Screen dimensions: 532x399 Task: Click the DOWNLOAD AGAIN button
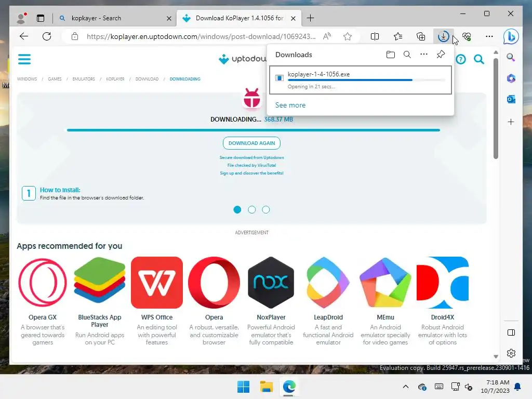[251, 143]
